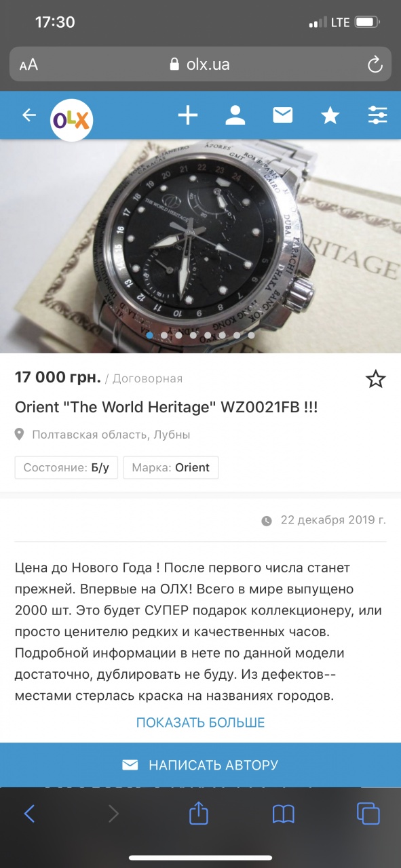Open the Safari share sheet icon
Screen dimensions: 401x868
point(198,812)
